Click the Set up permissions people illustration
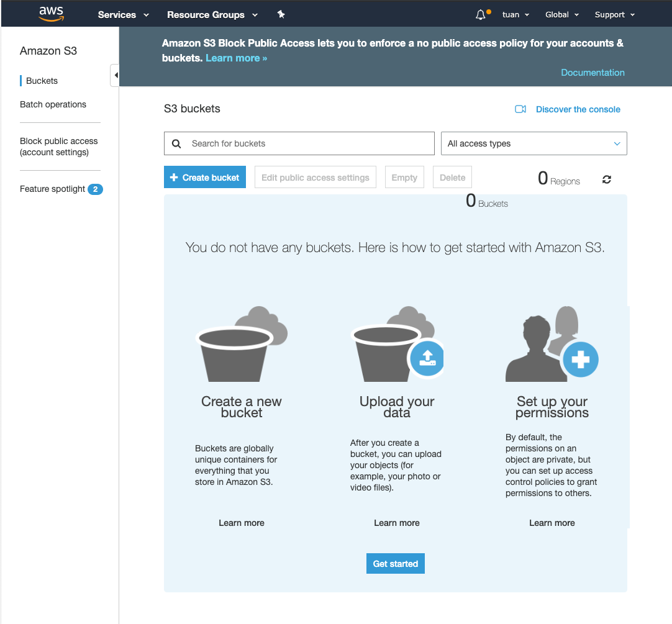 [552, 344]
